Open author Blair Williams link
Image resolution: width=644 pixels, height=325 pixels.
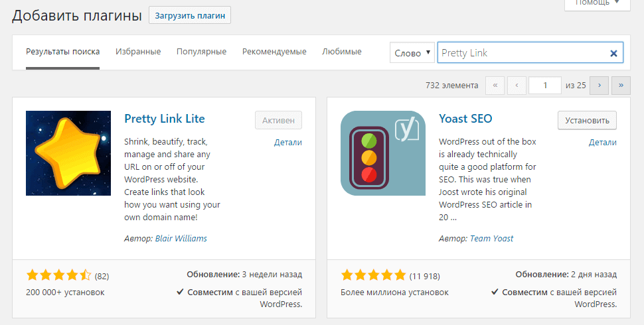point(181,238)
